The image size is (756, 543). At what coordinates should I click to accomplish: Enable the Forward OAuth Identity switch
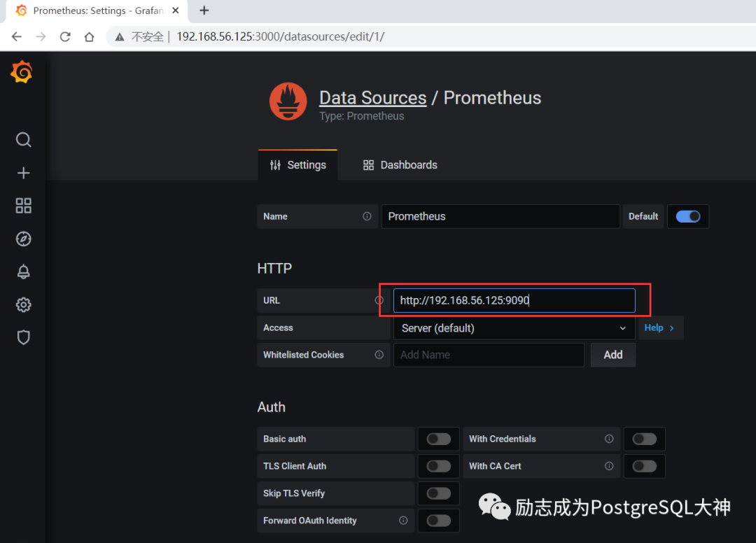pyautogui.click(x=439, y=521)
